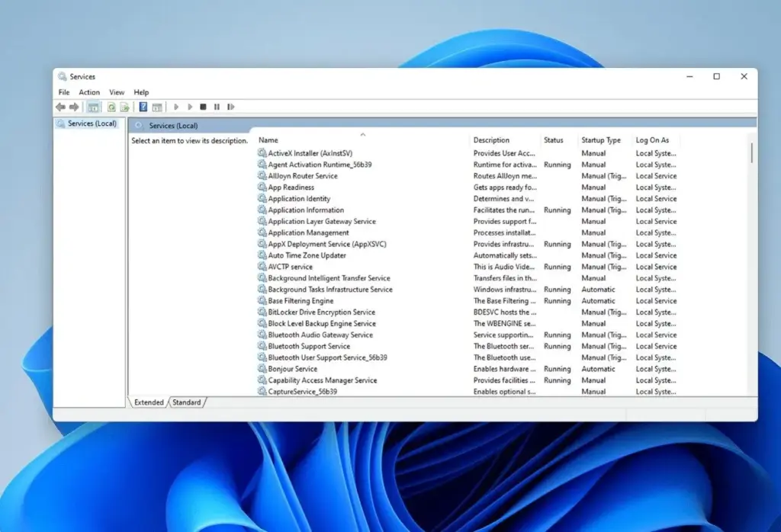Screen dimensions: 781x532
Task: Click gear icon beside AVCTP service
Action: (x=262, y=266)
